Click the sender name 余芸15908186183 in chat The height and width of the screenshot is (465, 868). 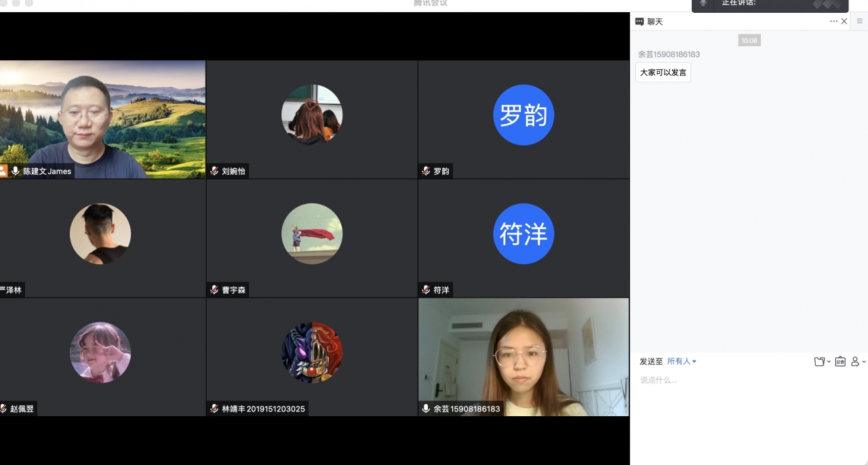pyautogui.click(x=670, y=54)
